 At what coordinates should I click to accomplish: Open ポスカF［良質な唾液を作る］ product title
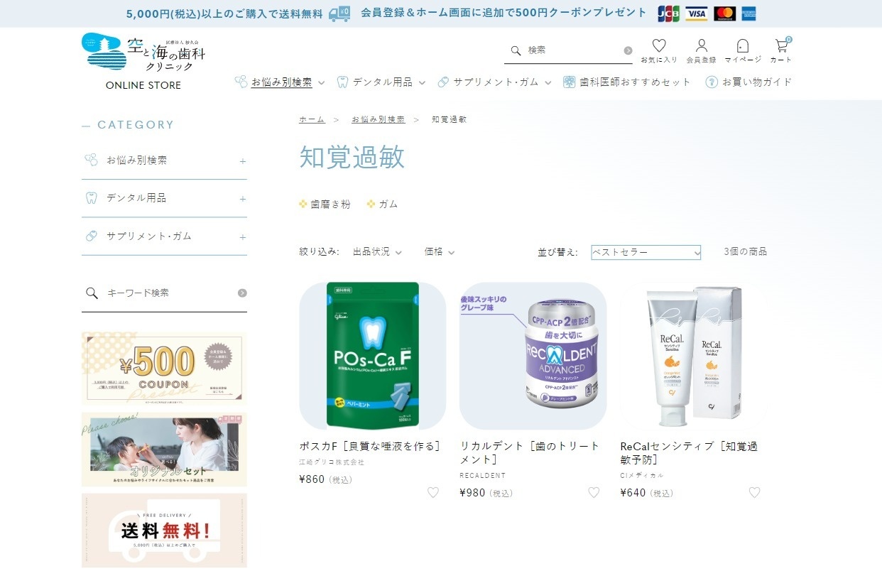click(371, 446)
